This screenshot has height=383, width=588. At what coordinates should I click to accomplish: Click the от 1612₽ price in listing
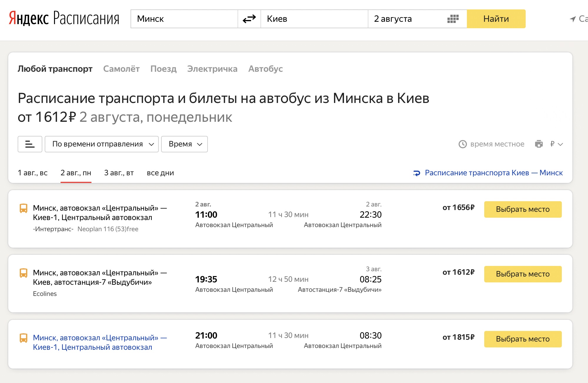point(459,272)
